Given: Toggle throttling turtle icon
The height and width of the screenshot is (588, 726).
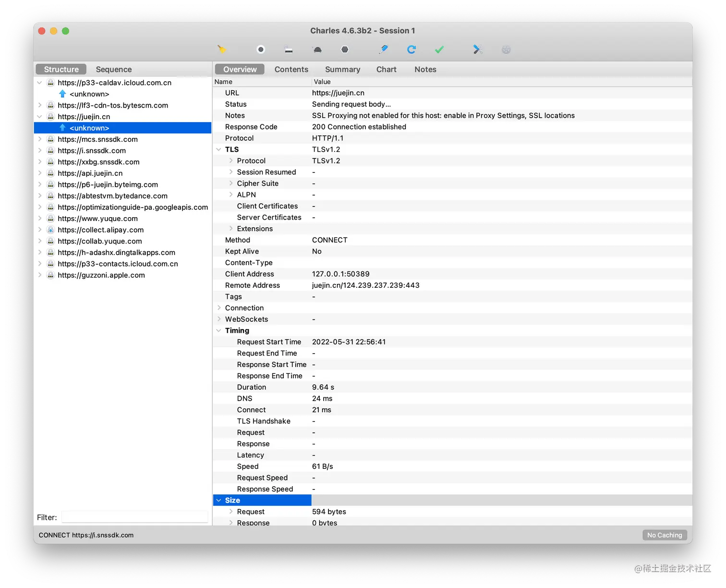Looking at the screenshot, I should tap(317, 49).
